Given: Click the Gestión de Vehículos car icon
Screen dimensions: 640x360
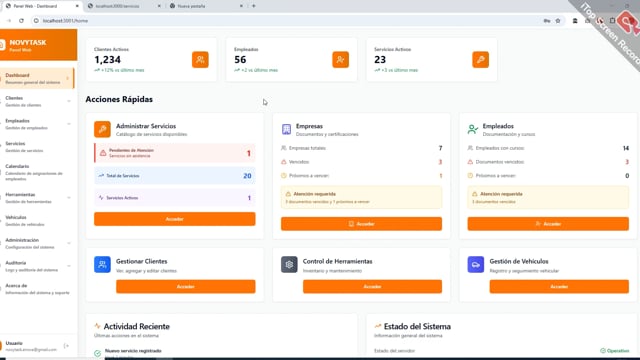Looking at the screenshot, I should [x=476, y=264].
